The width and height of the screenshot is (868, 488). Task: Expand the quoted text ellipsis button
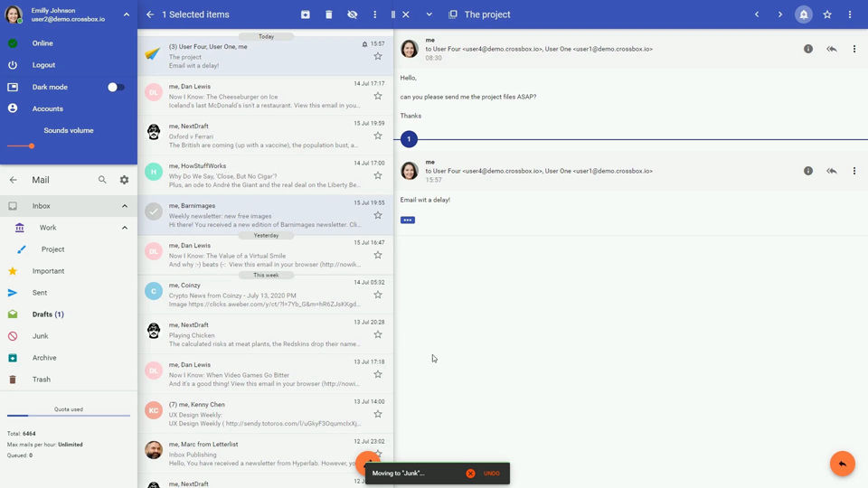coord(408,220)
